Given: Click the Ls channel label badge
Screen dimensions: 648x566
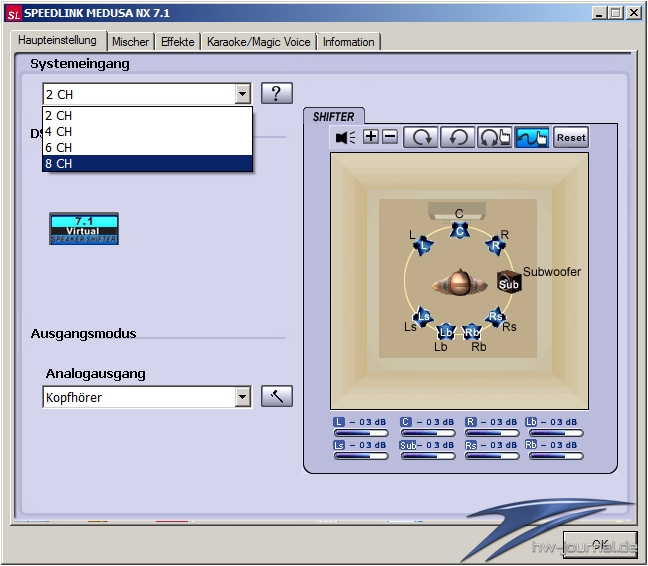Looking at the screenshot, I should click(339, 445).
